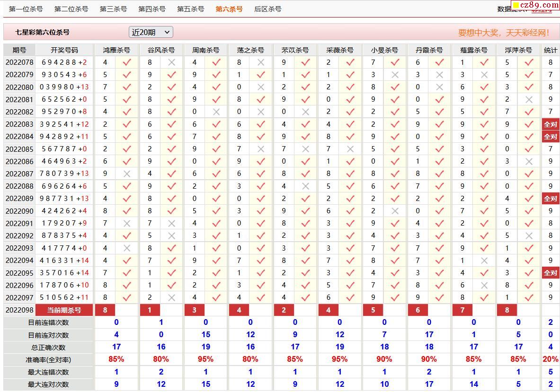This screenshot has width=560, height=392.
Task: Click the cross mark for 荡之杀号 in row 2022078
Action: click(x=261, y=62)
